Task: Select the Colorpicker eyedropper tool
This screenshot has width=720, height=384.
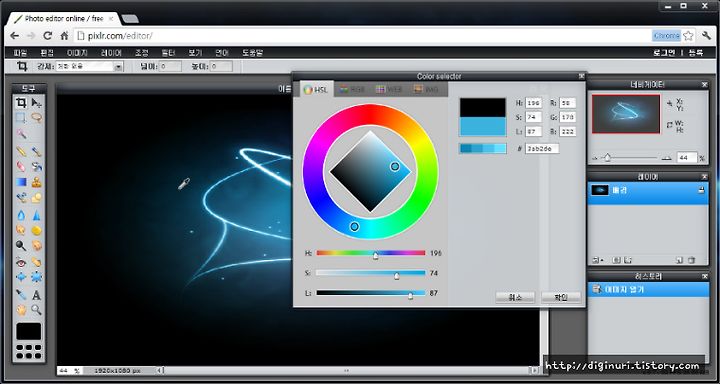Action: [x=21, y=294]
